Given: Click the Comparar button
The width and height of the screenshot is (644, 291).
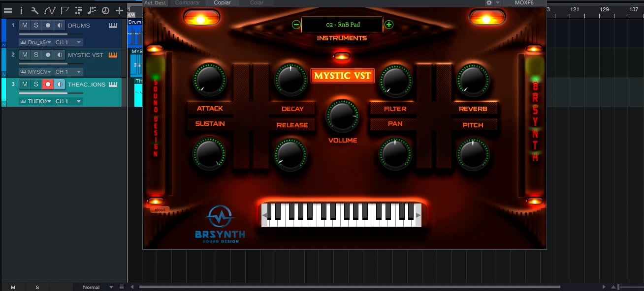Looking at the screenshot, I should (188, 3).
